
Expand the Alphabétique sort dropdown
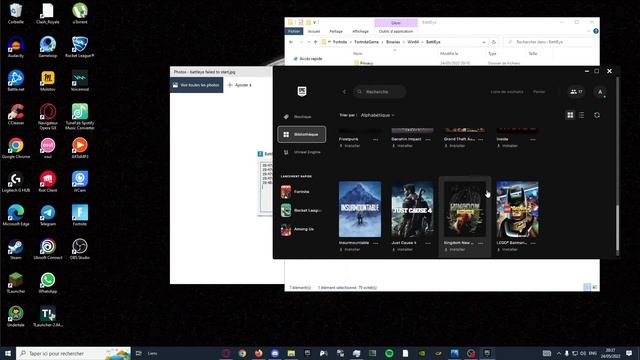click(x=378, y=115)
